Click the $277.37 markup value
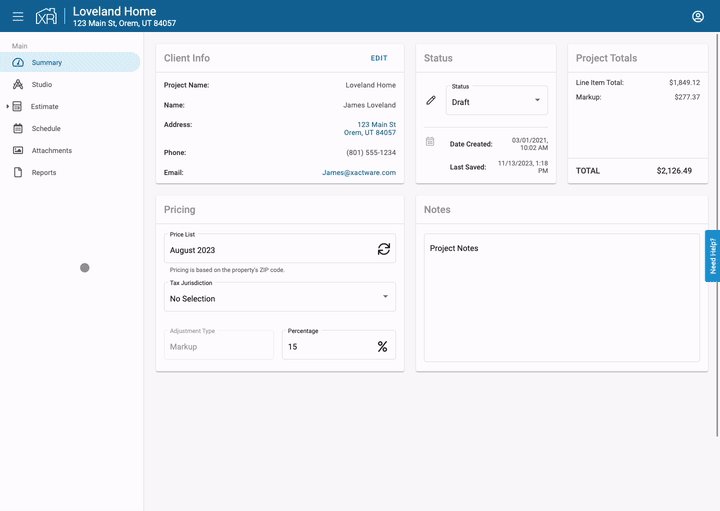 [x=687, y=97]
